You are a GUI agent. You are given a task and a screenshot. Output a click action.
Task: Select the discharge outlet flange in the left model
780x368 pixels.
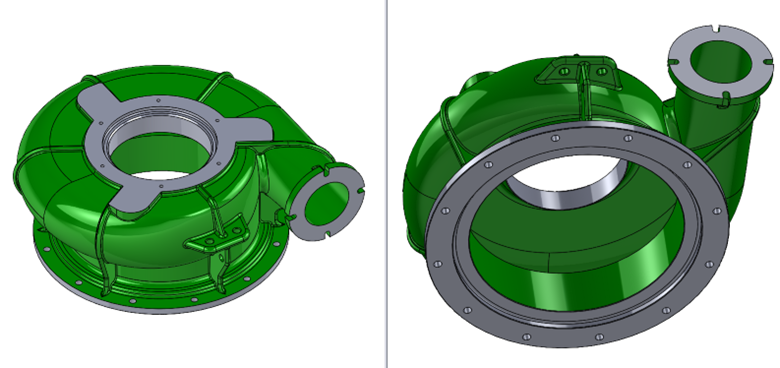[327, 202]
